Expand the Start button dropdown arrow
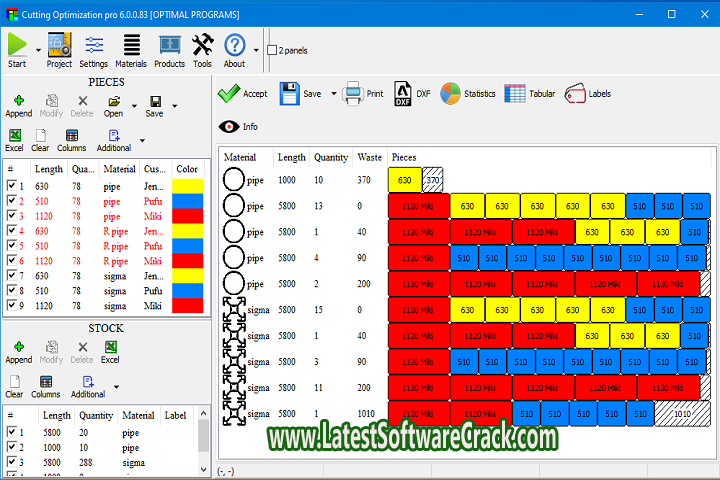Image resolution: width=720 pixels, height=480 pixels. click(38, 51)
